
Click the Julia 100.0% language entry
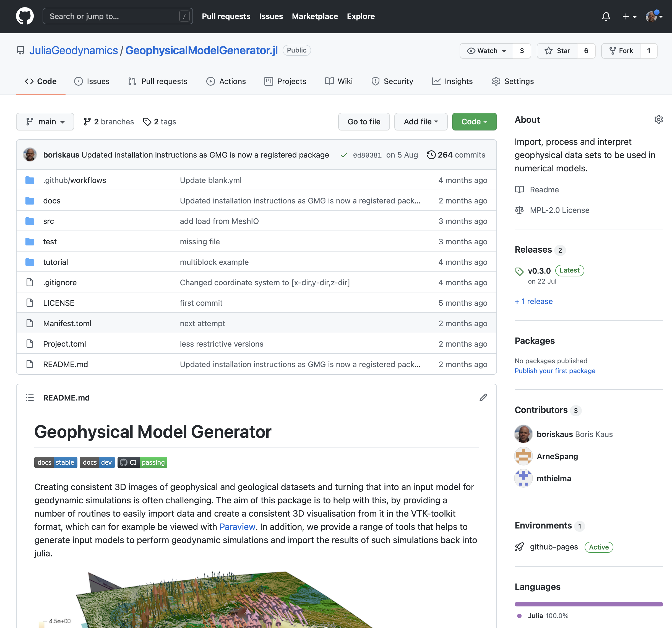click(543, 616)
